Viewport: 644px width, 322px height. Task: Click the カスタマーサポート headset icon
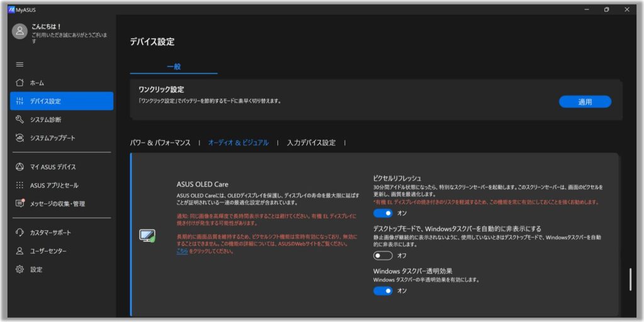[19, 233]
